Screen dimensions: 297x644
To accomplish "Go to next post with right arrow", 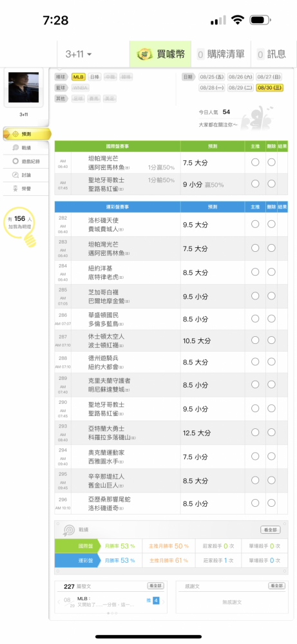I will pyautogui.click(x=164, y=601).
